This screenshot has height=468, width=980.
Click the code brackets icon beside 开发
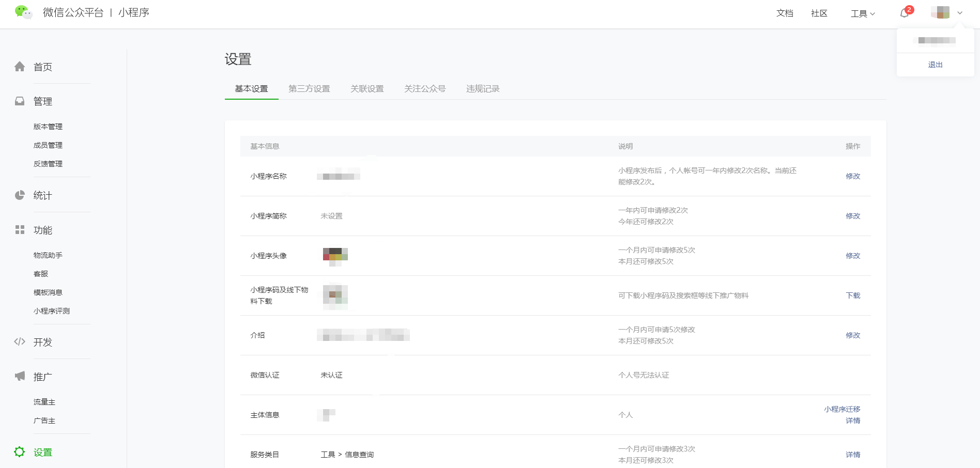20,341
